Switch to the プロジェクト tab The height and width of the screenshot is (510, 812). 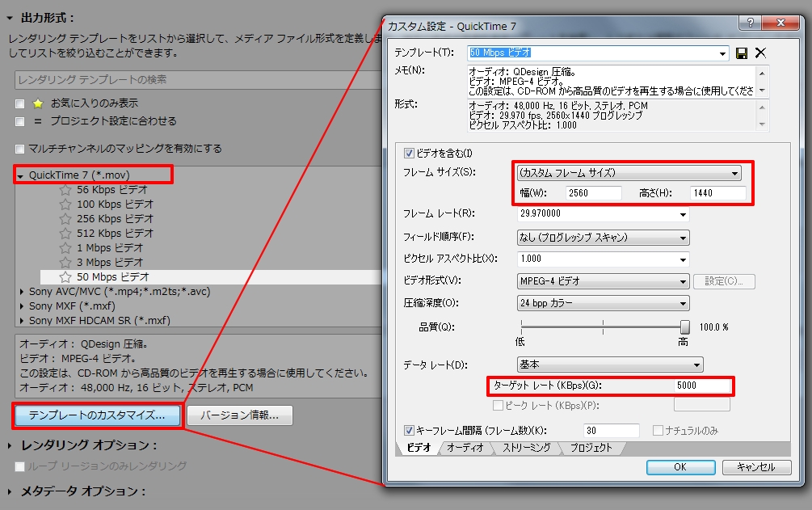click(591, 448)
